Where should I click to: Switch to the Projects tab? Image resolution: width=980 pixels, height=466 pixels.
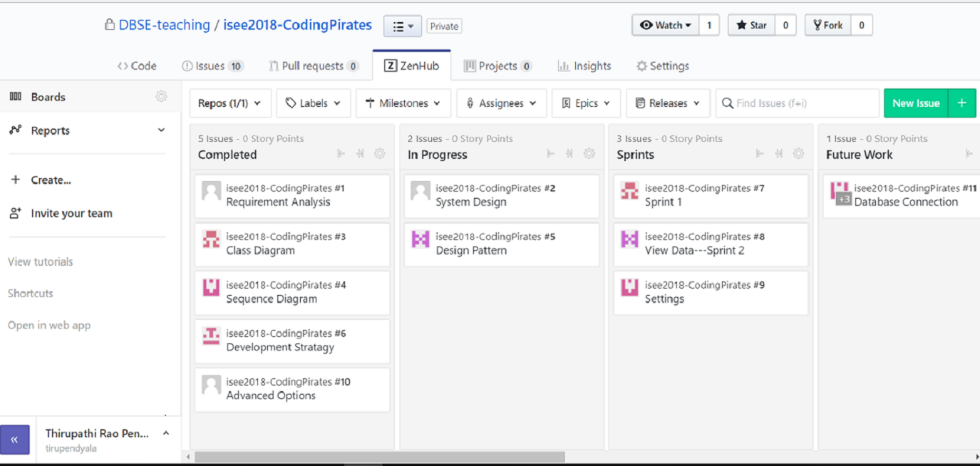pyautogui.click(x=498, y=66)
